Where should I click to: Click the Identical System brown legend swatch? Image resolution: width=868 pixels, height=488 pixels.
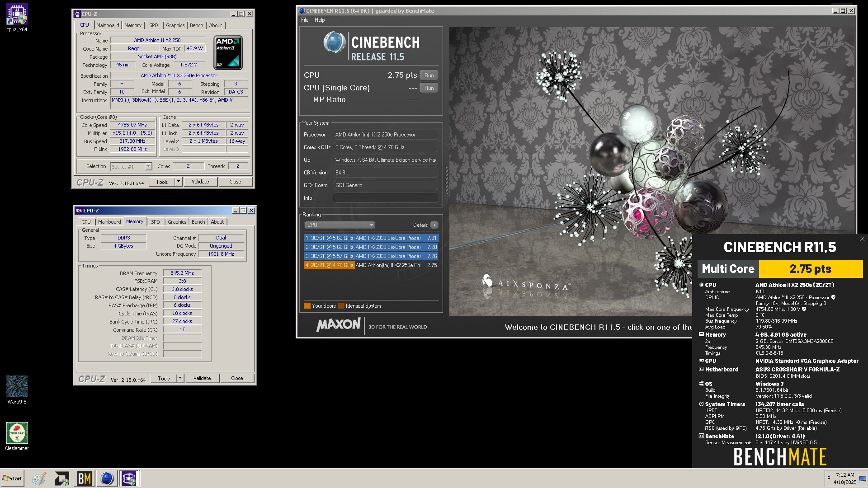point(341,306)
